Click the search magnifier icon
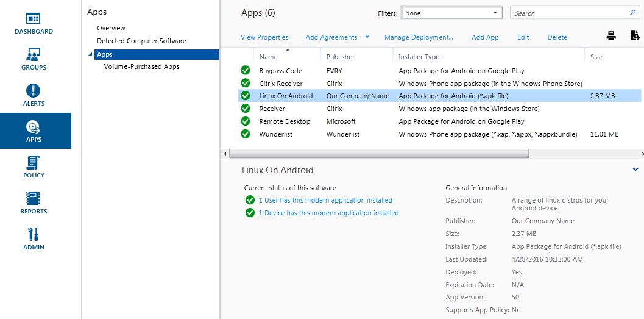This screenshot has height=319, width=644. (632, 13)
